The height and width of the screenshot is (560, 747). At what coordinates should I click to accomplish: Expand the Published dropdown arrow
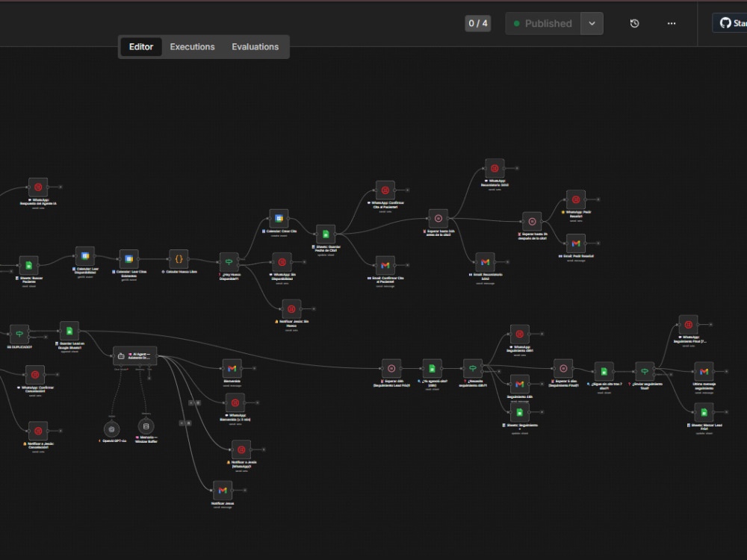pos(592,23)
